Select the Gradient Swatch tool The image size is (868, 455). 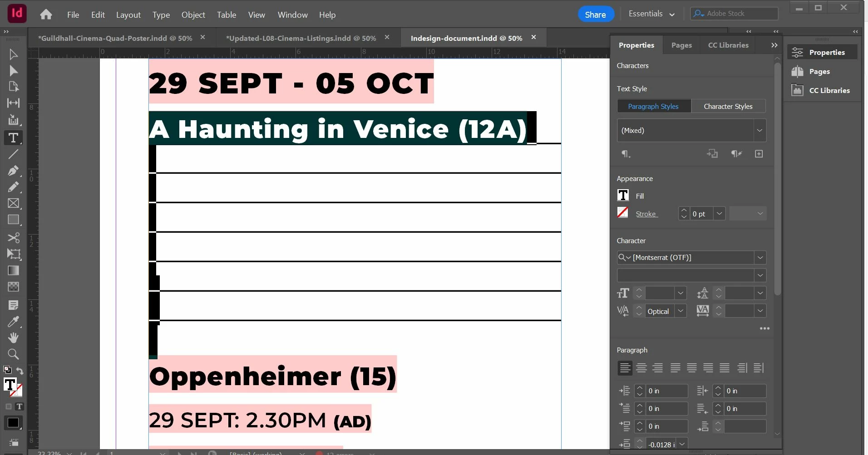coord(13,270)
